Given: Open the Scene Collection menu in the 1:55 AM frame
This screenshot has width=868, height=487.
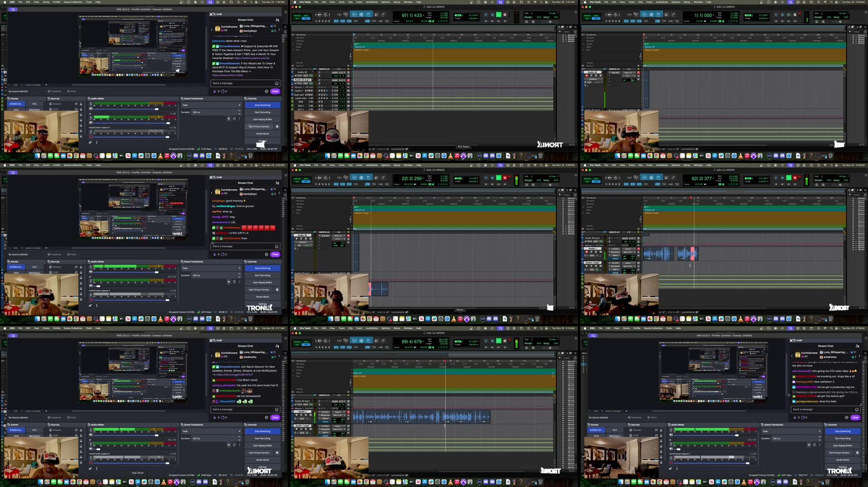Looking at the screenshot, I should (73, 2).
